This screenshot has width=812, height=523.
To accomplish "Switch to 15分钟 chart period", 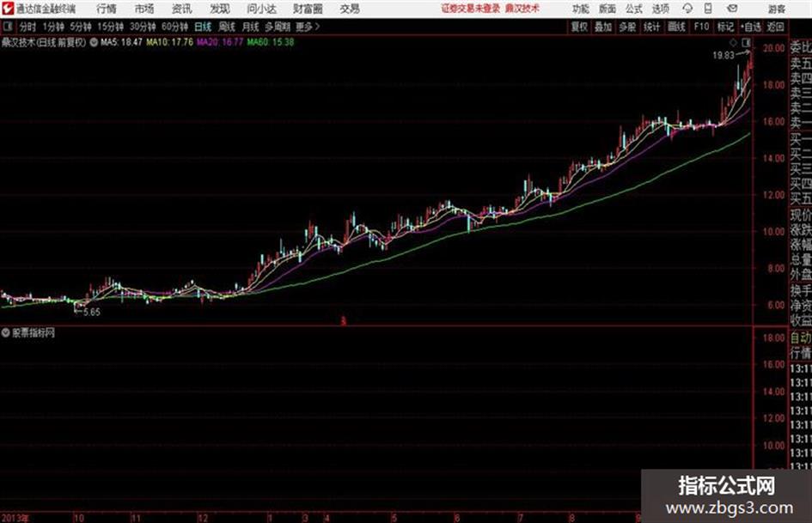I will pos(111,27).
